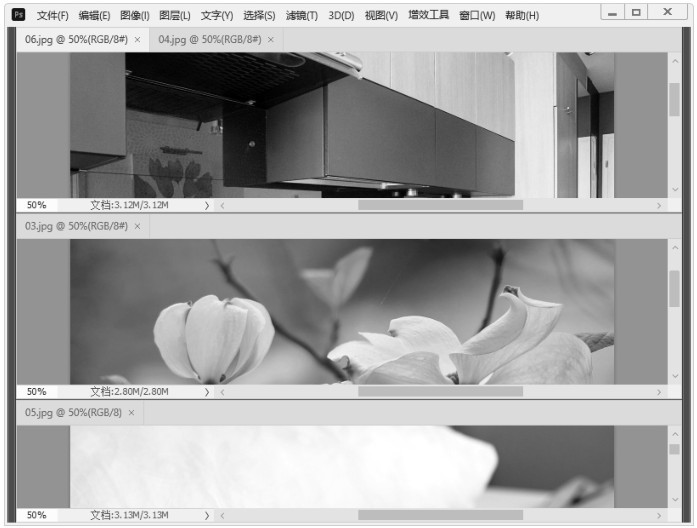The height and width of the screenshot is (528, 697).
Task: Click scroll-left arrow in 03.jpg window
Action: coord(222,392)
